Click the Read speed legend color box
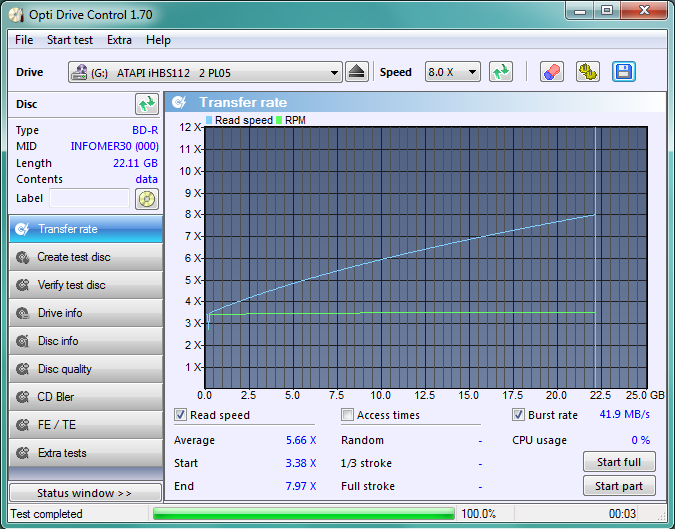The width and height of the screenshot is (675, 529). click(x=209, y=120)
